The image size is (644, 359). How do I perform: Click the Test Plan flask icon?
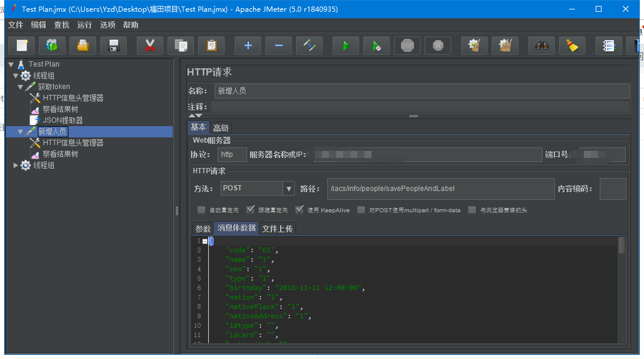click(21, 64)
